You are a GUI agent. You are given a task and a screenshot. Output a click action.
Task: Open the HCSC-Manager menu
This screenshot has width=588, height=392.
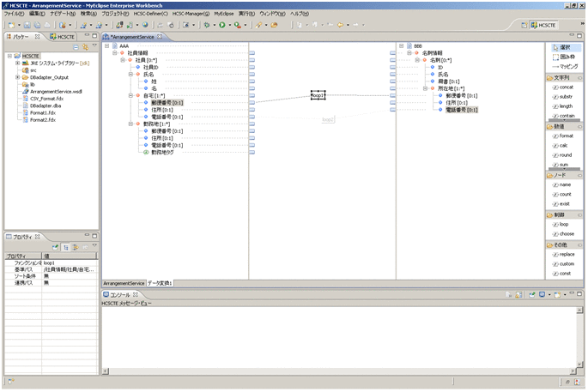[x=190, y=14]
